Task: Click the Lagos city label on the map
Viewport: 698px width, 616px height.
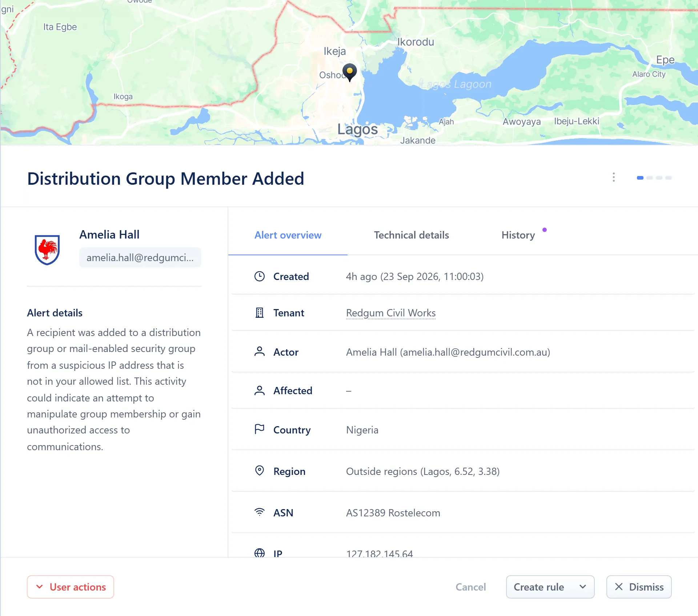Action: point(358,129)
